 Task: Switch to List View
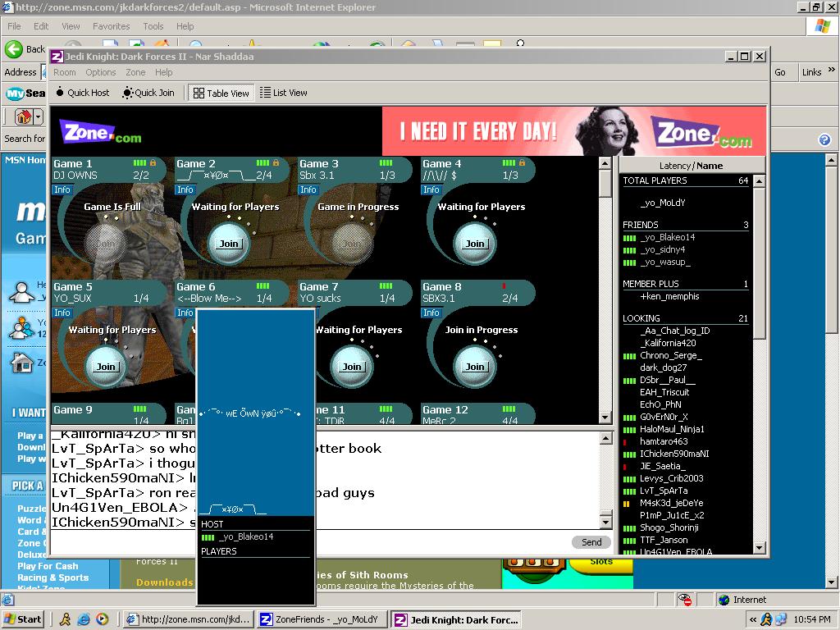283,93
